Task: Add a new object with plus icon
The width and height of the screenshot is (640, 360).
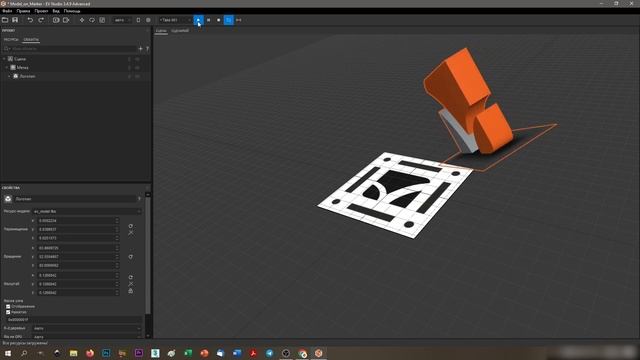Action: click(x=140, y=49)
